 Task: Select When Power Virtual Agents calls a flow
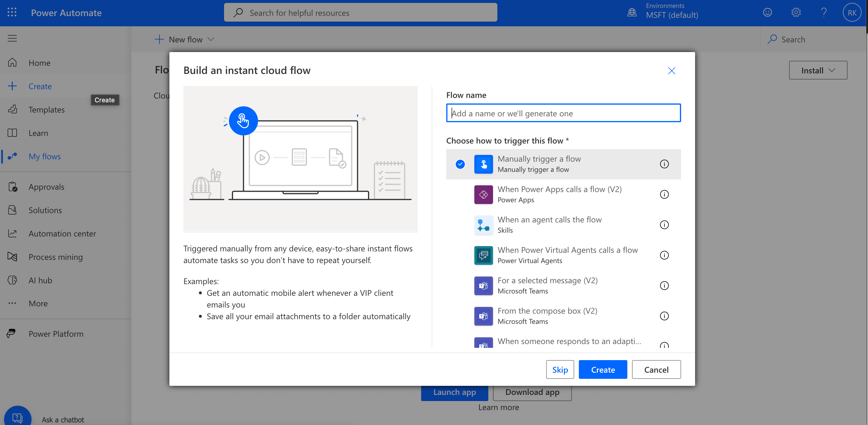coord(563,255)
